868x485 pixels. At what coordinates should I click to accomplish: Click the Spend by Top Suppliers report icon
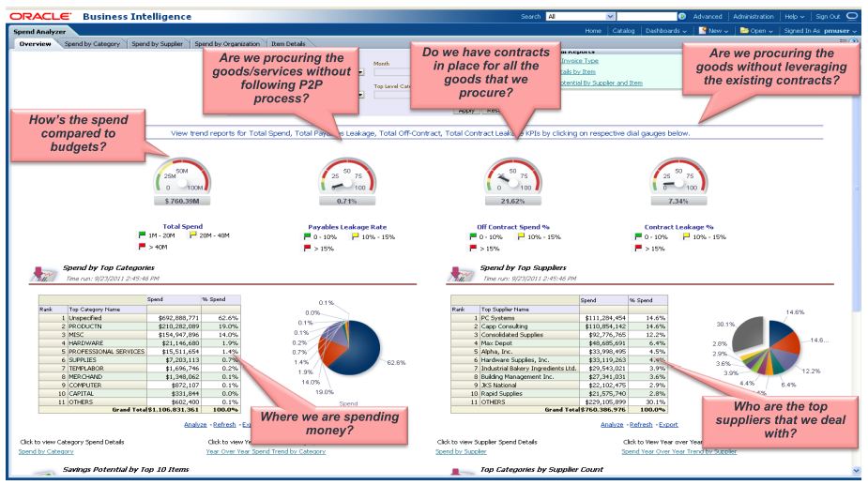pyautogui.click(x=461, y=274)
